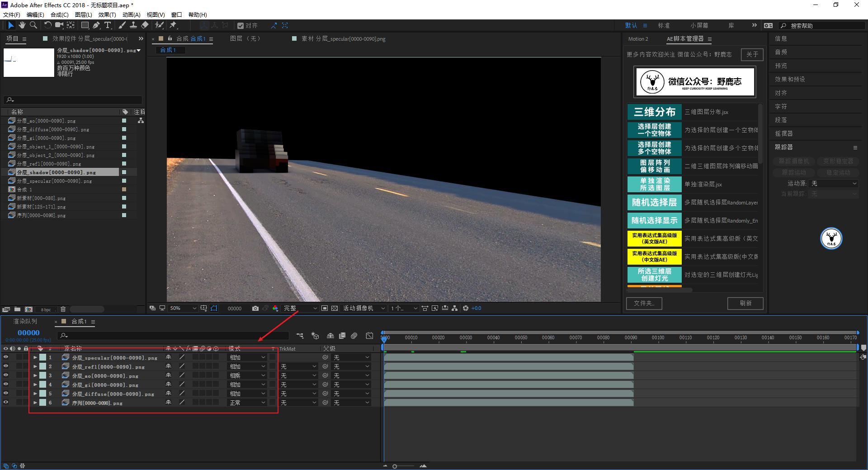Toggle visibility of the 序列[0000-0090].png layer
868x470 pixels.
coord(6,403)
